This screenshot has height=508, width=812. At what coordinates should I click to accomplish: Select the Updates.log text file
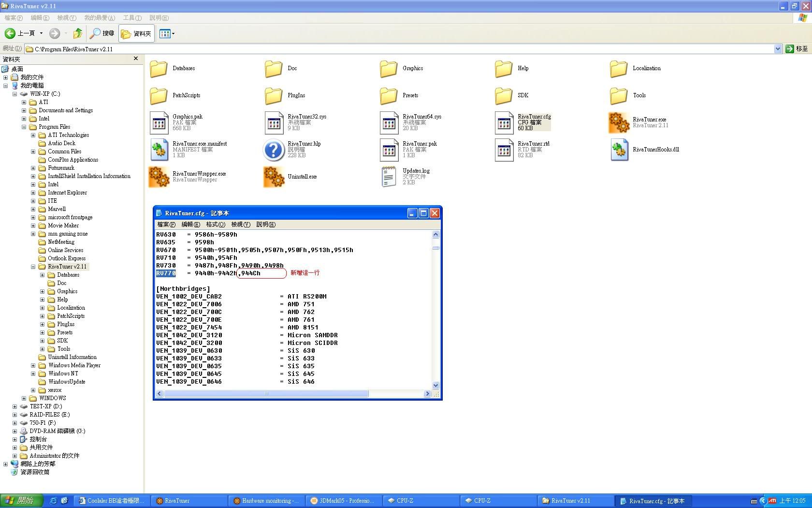point(389,177)
